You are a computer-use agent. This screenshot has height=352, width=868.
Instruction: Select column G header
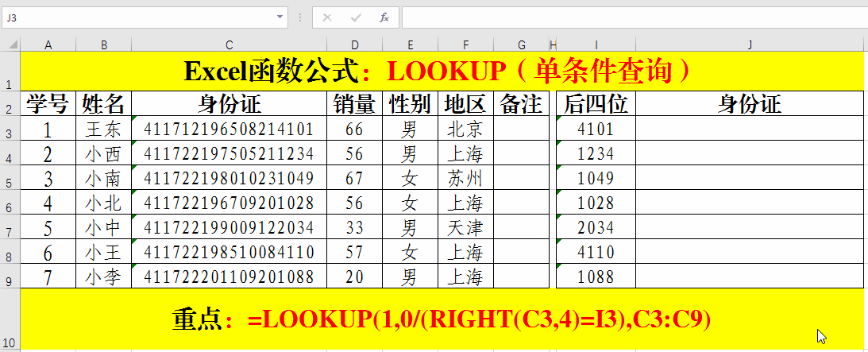pos(522,44)
